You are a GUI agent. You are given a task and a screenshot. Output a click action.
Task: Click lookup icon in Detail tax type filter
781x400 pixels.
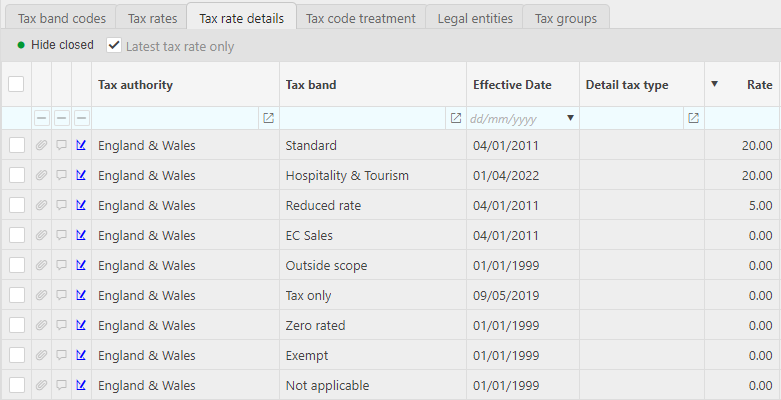pyautogui.click(x=693, y=118)
